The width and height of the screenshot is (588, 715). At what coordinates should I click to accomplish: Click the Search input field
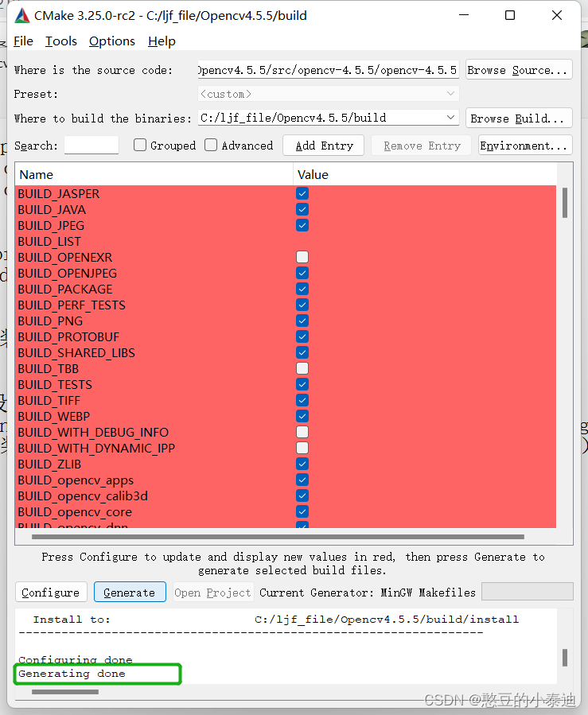click(x=92, y=146)
